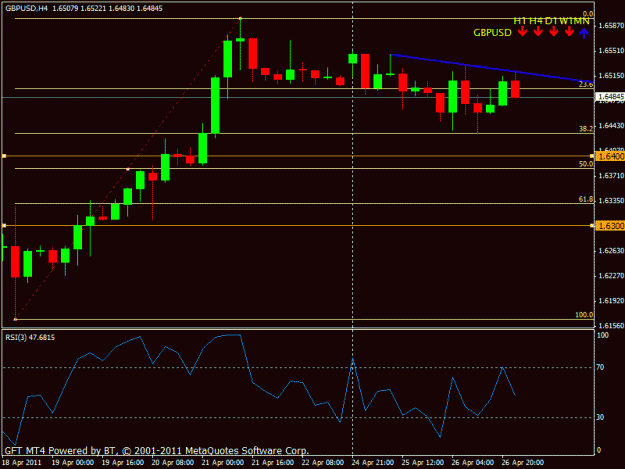Click the 1.65510 price axis label
Image resolution: width=625 pixels, height=469 pixels.
(x=611, y=51)
